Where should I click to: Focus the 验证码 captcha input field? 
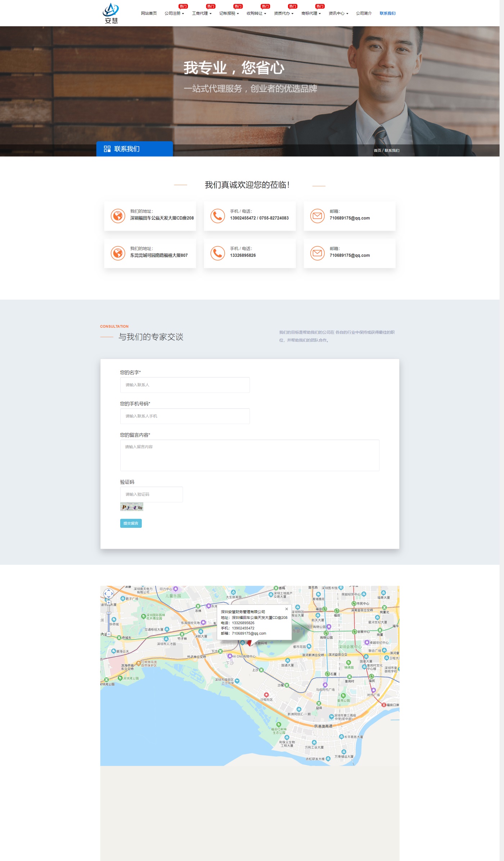(151, 494)
